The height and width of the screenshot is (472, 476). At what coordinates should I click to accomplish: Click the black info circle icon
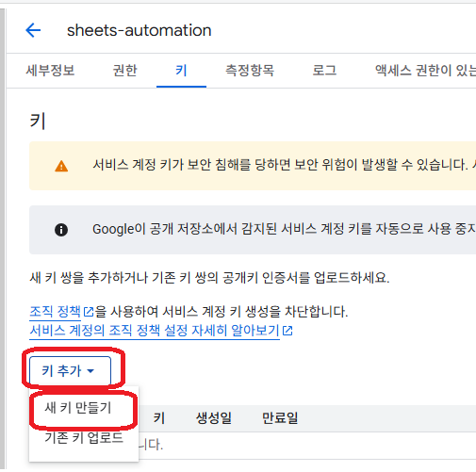click(61, 230)
